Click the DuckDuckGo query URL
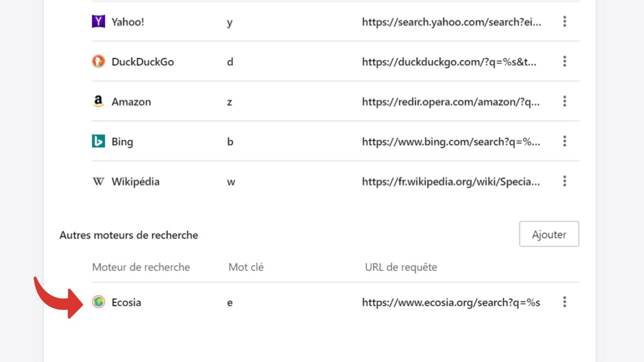 pos(449,62)
